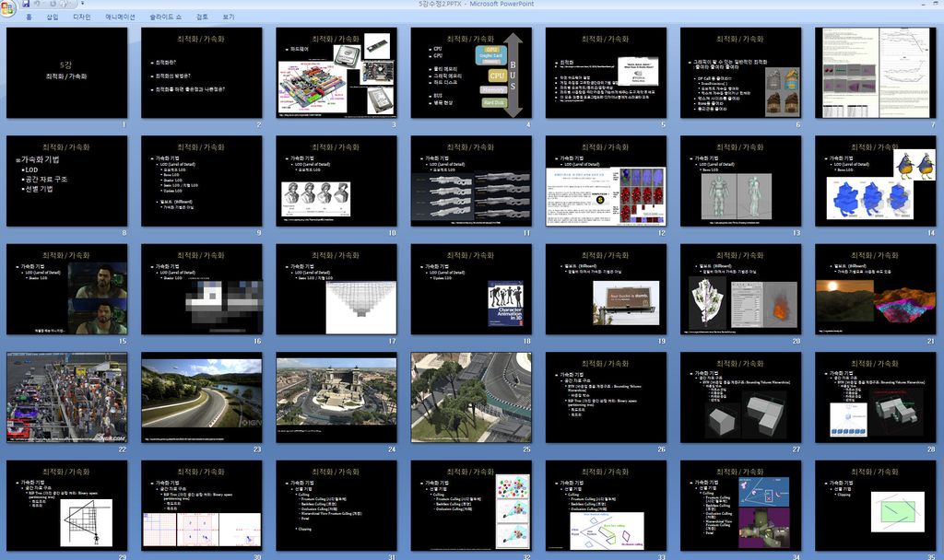This screenshot has height=560, width=944.
Task: Select slide 1 title thumbnail '5강'
Action: click(66, 73)
